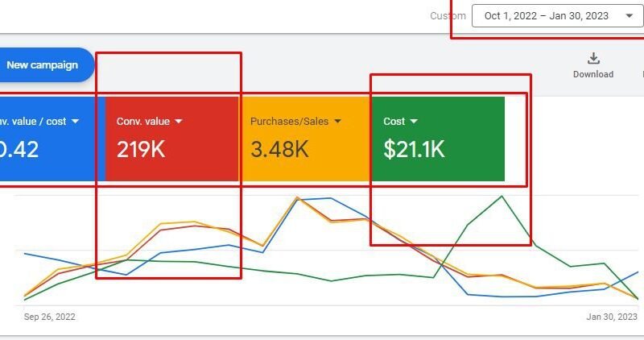Click the caret arrow in date range box
The height and width of the screenshot is (340, 644).
point(629,15)
